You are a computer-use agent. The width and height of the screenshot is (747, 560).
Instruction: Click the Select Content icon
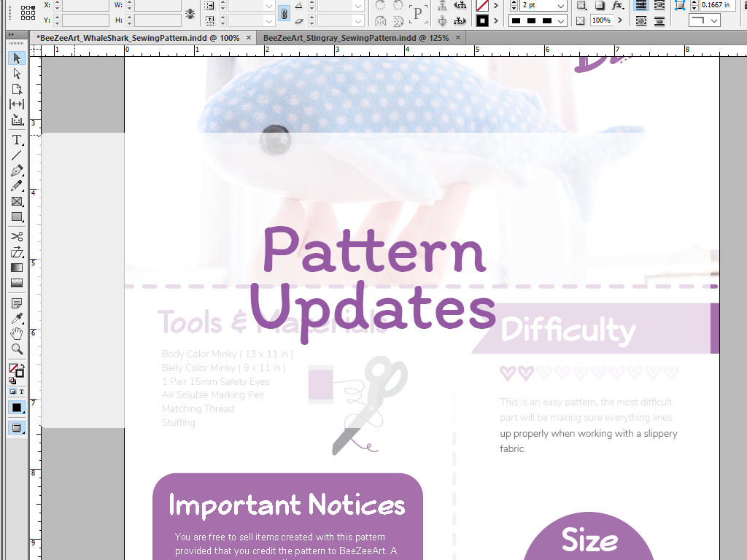443,21
